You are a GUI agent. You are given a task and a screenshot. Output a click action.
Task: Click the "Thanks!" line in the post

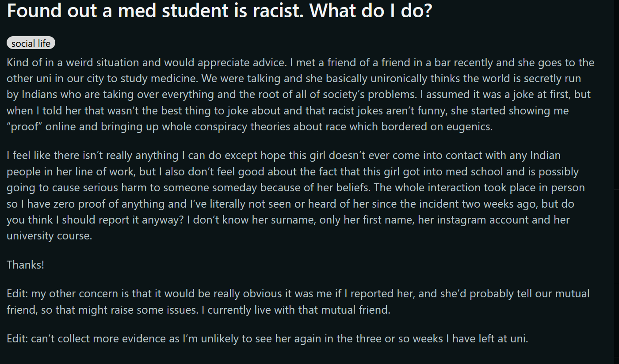click(26, 265)
